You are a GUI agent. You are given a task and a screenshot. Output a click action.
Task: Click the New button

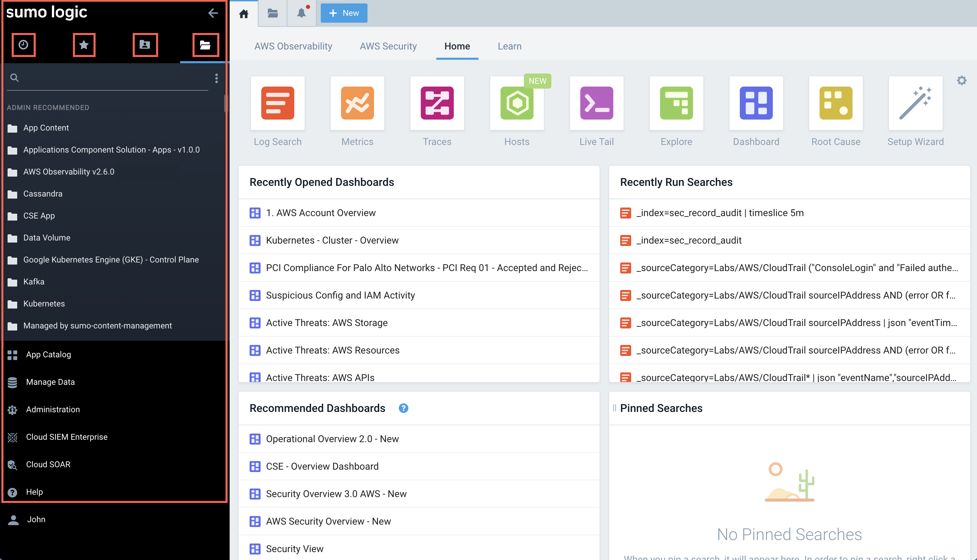click(x=344, y=13)
